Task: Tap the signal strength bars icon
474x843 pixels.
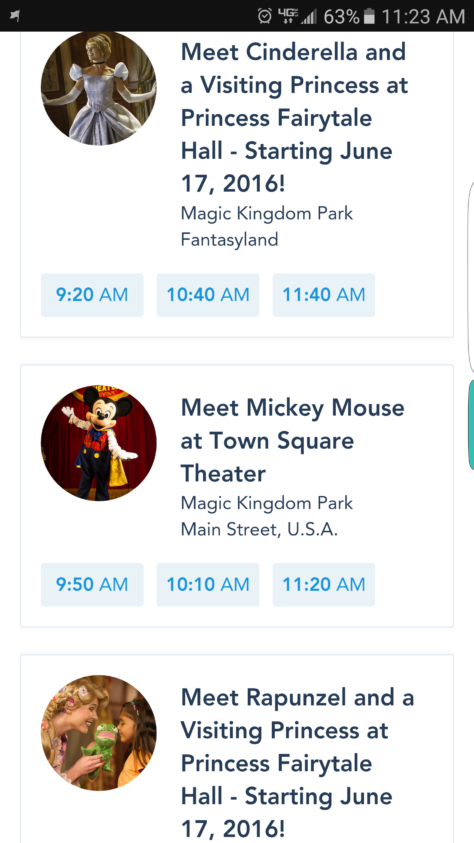Action: (x=308, y=17)
